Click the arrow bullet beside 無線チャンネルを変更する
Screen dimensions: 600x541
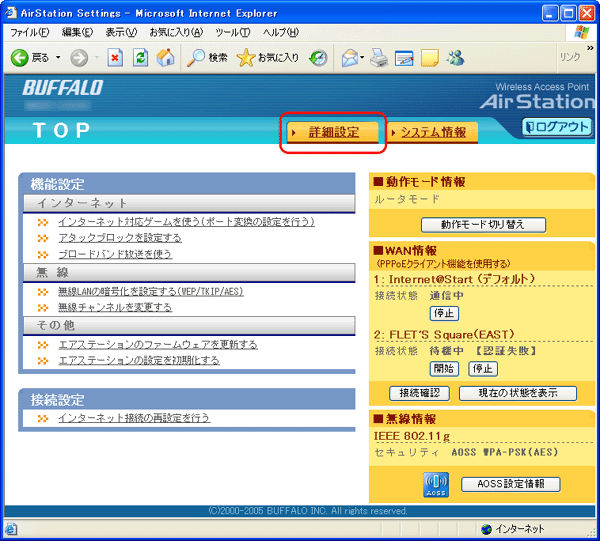click(x=43, y=308)
